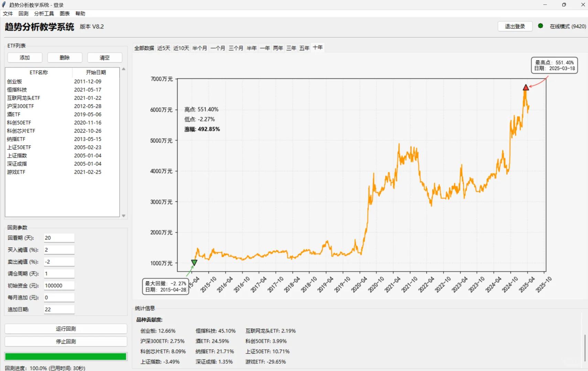Click the 版本 V8.2 label

(92, 26)
